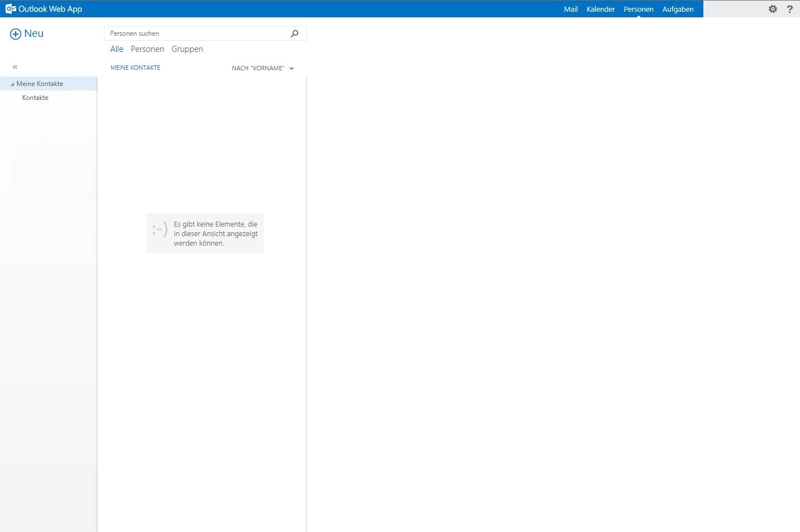Open the help question mark menu
Image resolution: width=800 pixels, height=532 pixels.
click(x=790, y=9)
